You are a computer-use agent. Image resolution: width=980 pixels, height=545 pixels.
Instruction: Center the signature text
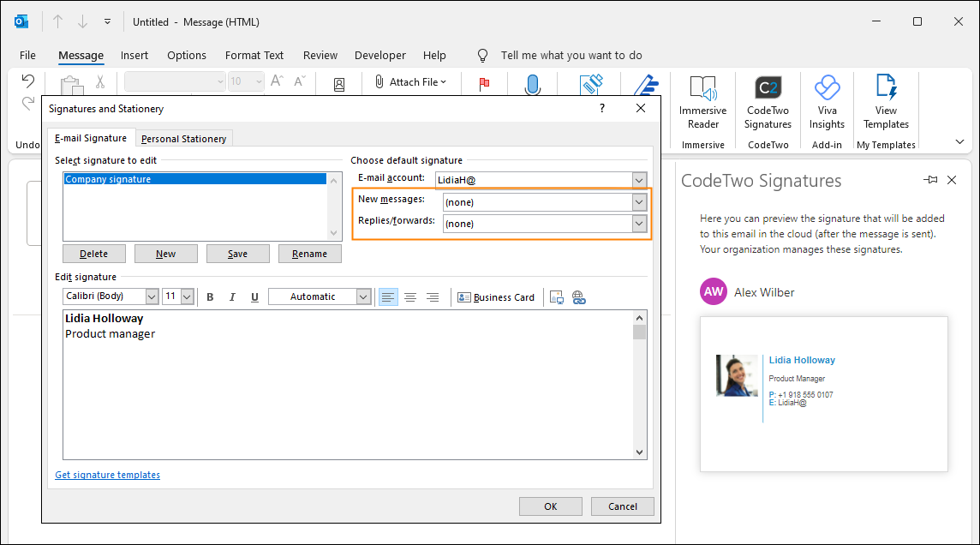pyautogui.click(x=410, y=297)
